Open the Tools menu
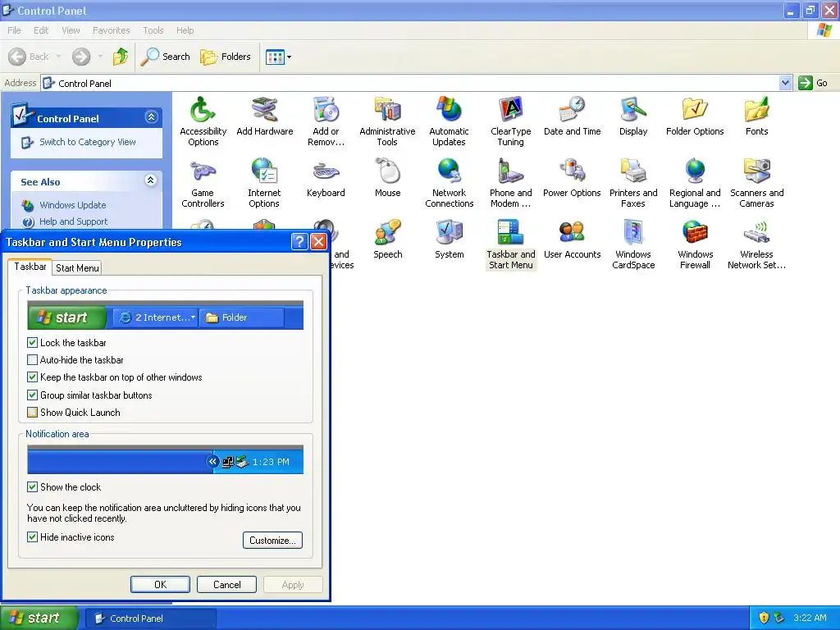The height and width of the screenshot is (630, 840). (153, 30)
